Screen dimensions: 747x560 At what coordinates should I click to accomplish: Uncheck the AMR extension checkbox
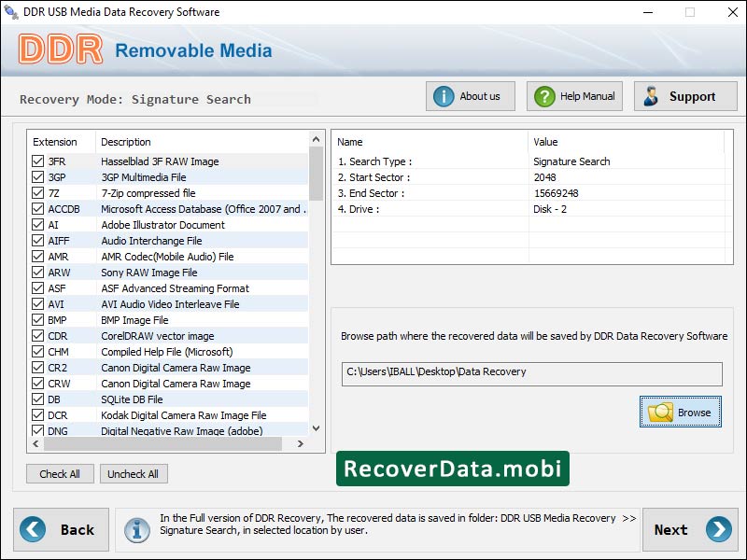tap(37, 256)
